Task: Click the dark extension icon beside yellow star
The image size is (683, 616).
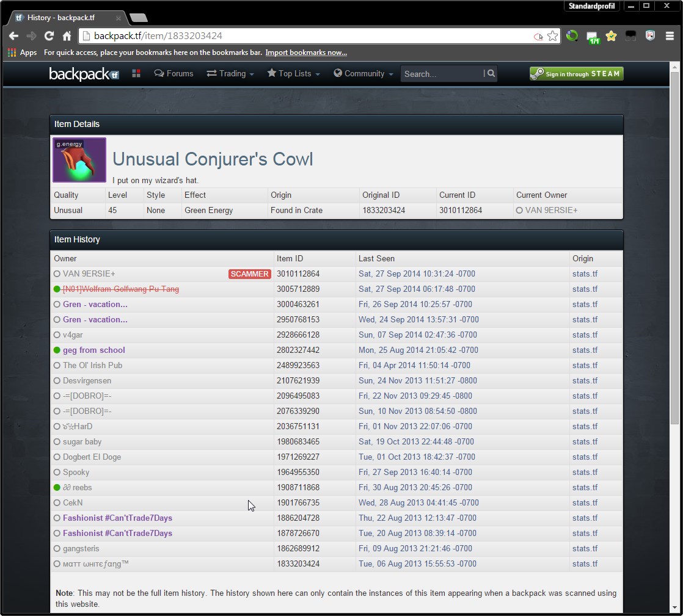Action: click(630, 36)
